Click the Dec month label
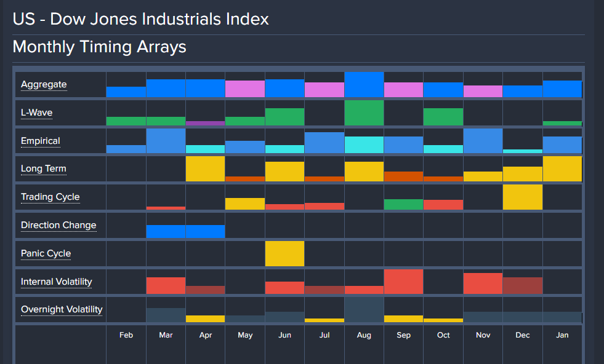Viewport: 604px width, 364px height. 523,335
